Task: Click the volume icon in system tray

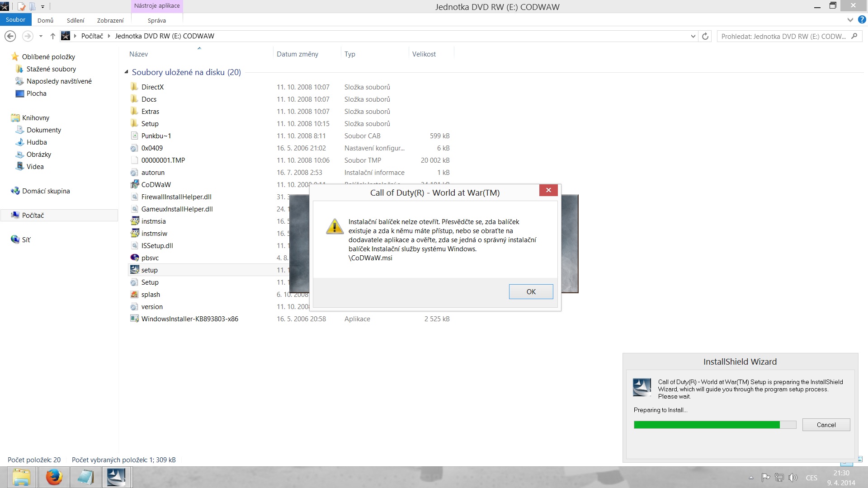Action: (793, 477)
